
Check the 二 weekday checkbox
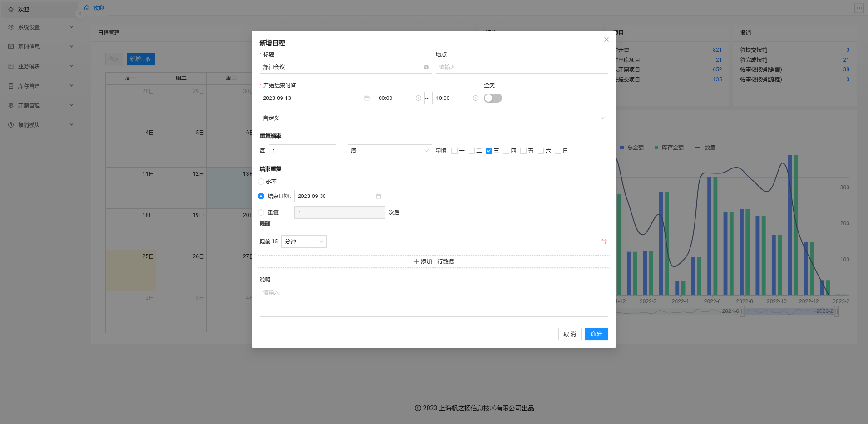(472, 151)
